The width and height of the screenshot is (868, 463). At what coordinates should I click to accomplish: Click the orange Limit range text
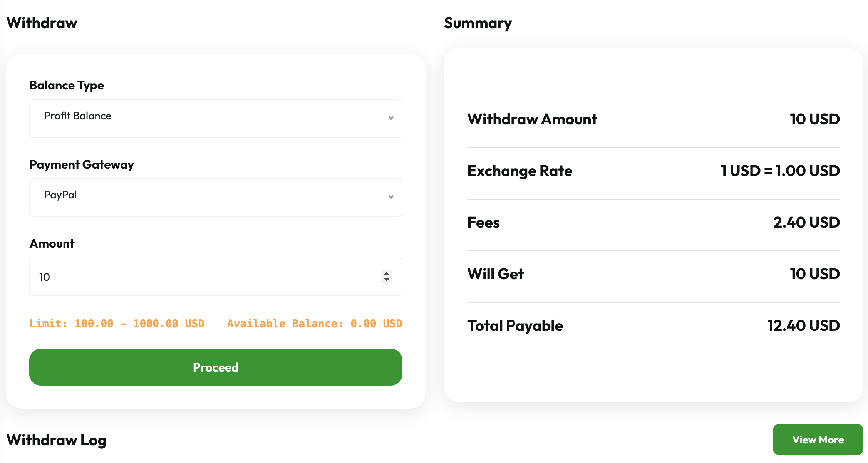117,324
